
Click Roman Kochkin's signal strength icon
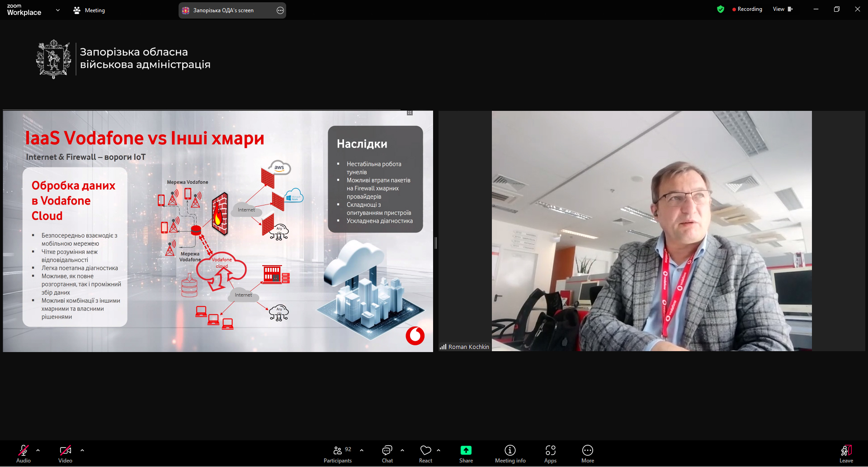[443, 347]
